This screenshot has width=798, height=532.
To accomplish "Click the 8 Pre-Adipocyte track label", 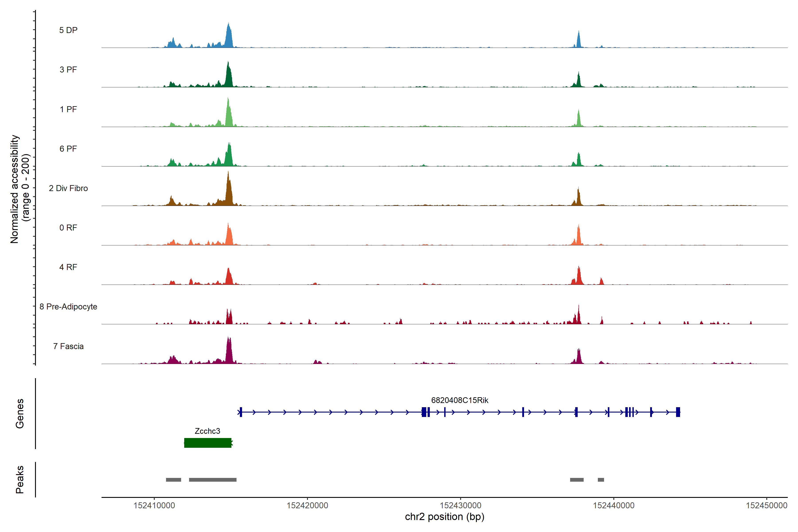I will pyautogui.click(x=68, y=307).
